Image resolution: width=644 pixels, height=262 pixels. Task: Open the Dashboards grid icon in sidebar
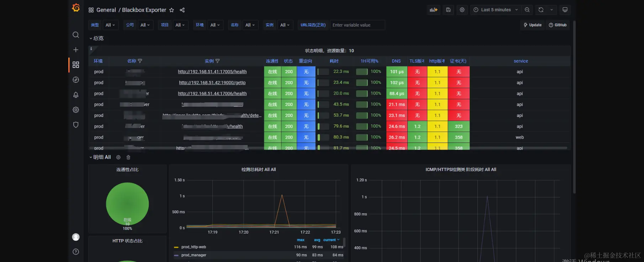[x=76, y=65]
